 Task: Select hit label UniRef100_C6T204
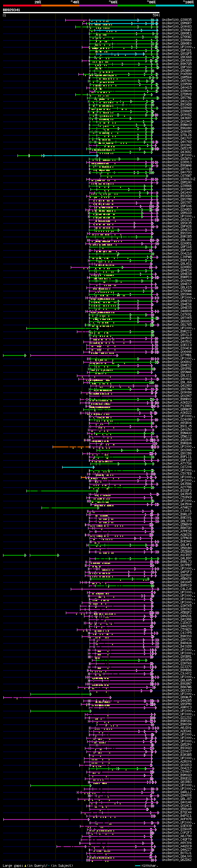coord(177,467)
